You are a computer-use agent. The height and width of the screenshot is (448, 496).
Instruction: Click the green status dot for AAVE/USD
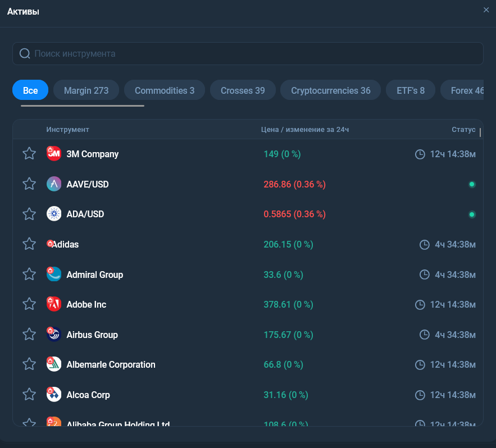pyautogui.click(x=472, y=184)
